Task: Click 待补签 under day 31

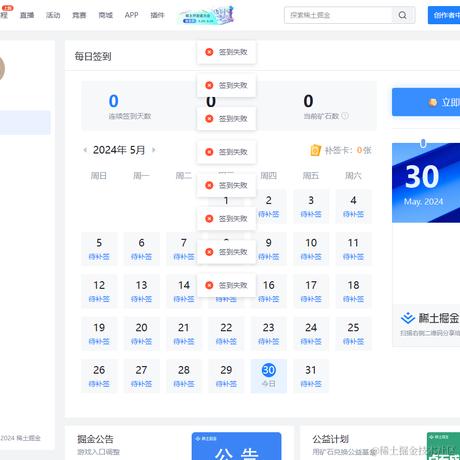Action: coord(311,384)
